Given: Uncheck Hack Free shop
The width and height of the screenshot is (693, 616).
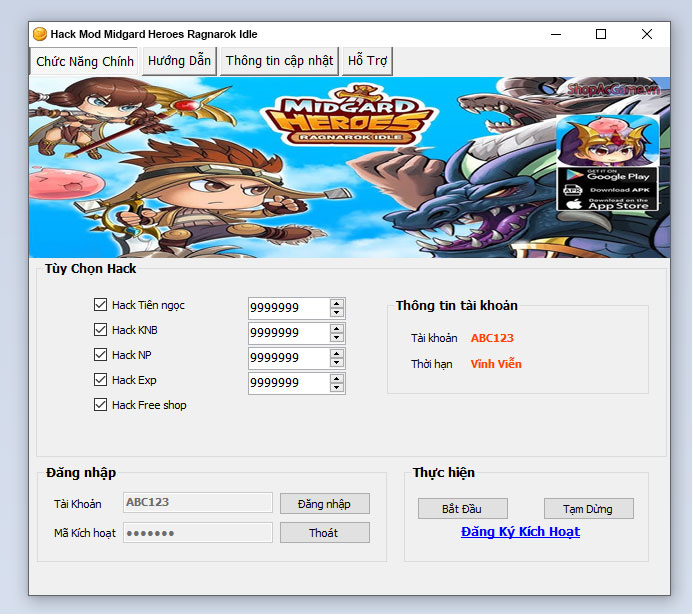Looking at the screenshot, I should pos(100,405).
